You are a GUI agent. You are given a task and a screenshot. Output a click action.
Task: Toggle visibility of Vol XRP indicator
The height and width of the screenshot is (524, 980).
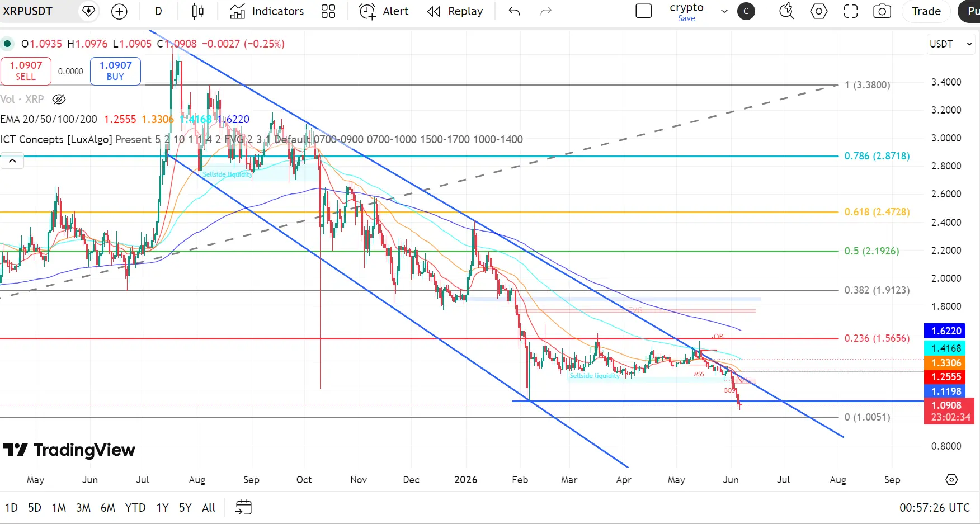[59, 100]
